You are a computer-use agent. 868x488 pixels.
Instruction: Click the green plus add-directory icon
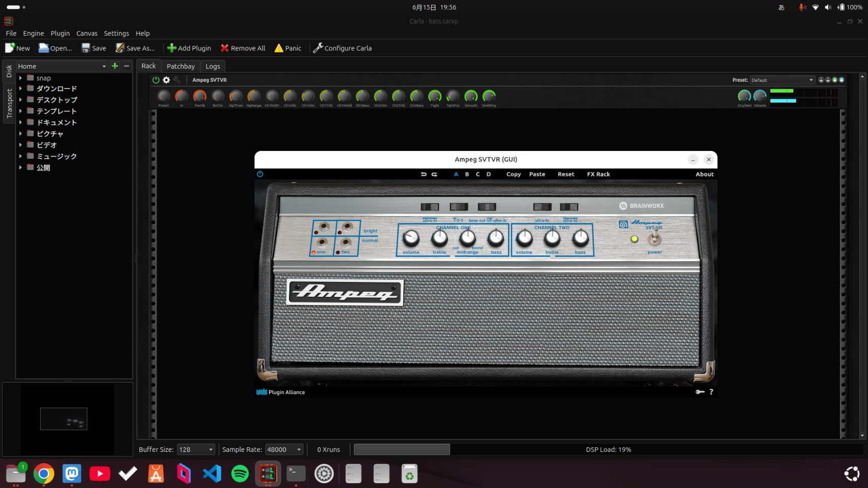(115, 66)
